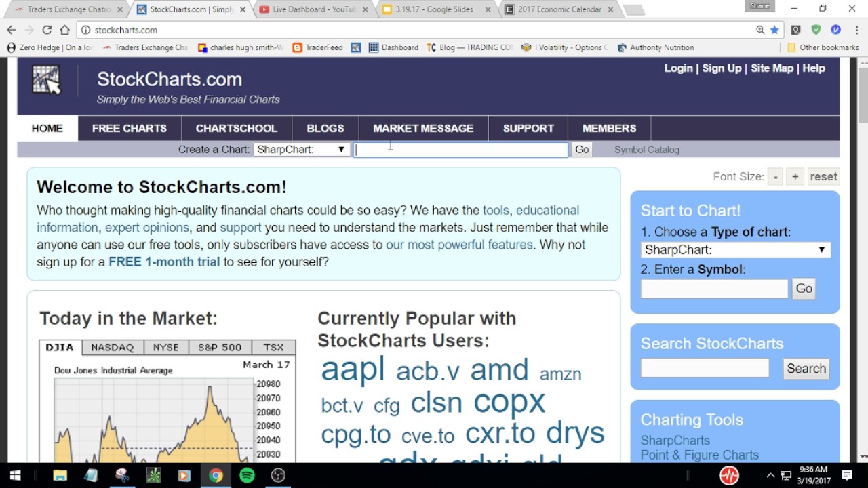868x488 pixels.
Task: Click the StockCharts logo icon
Action: pos(46,80)
